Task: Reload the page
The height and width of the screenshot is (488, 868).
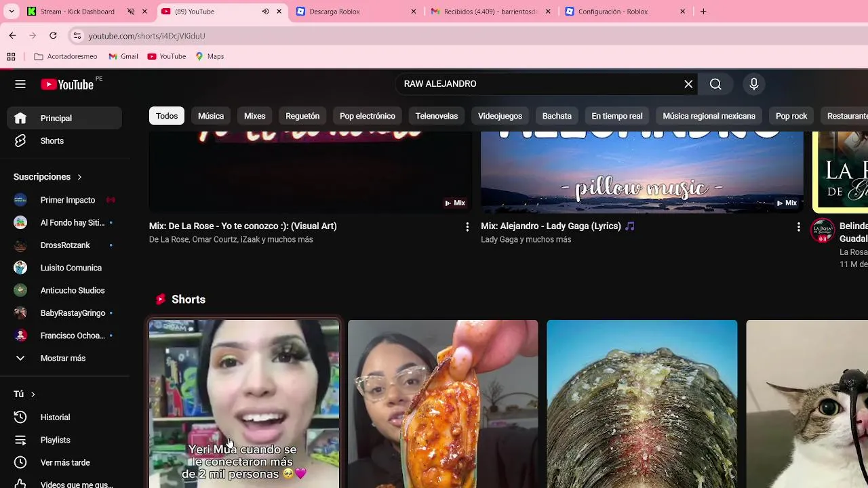Action: [53, 35]
